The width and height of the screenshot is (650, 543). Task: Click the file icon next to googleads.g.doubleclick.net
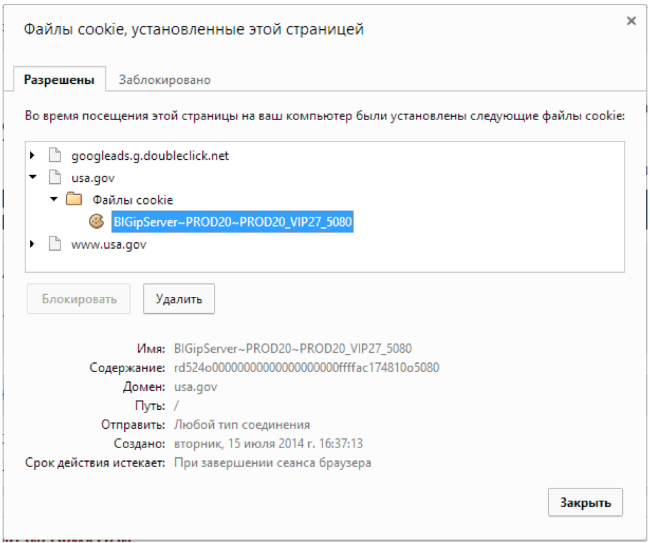[56, 156]
